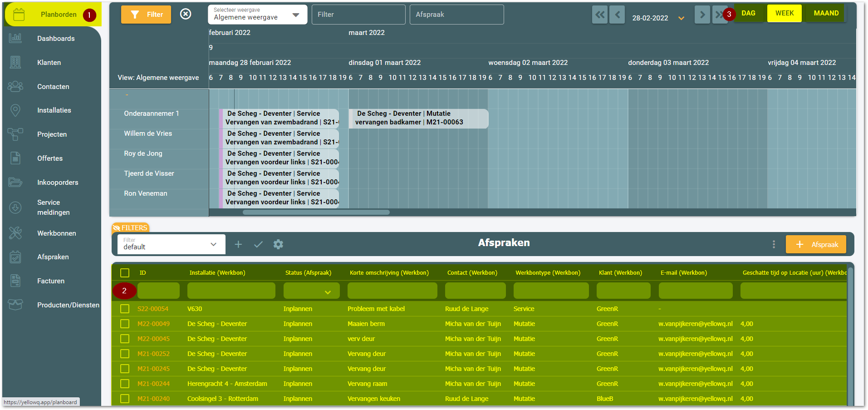
Task: Check the row S22-00054 checkbox
Action: [x=125, y=309]
